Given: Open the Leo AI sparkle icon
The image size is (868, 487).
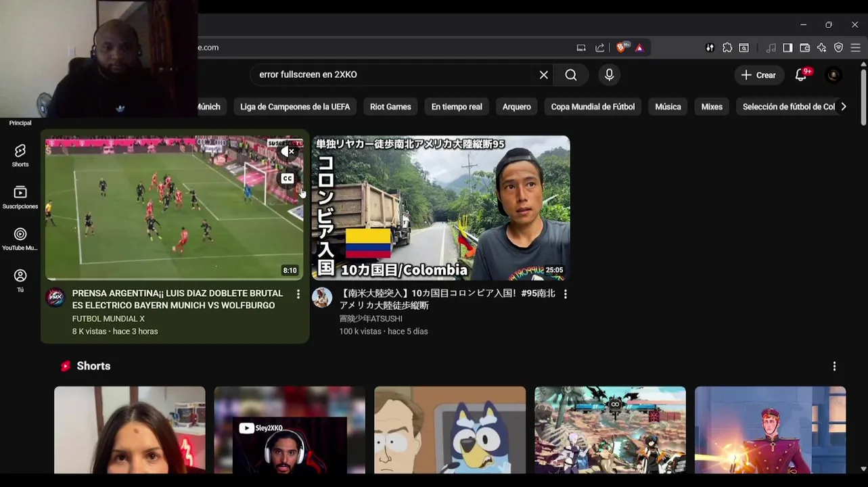Looking at the screenshot, I should pos(822,47).
